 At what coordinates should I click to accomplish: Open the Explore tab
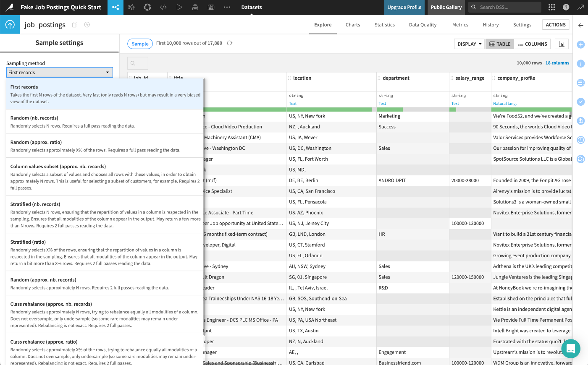323,25
